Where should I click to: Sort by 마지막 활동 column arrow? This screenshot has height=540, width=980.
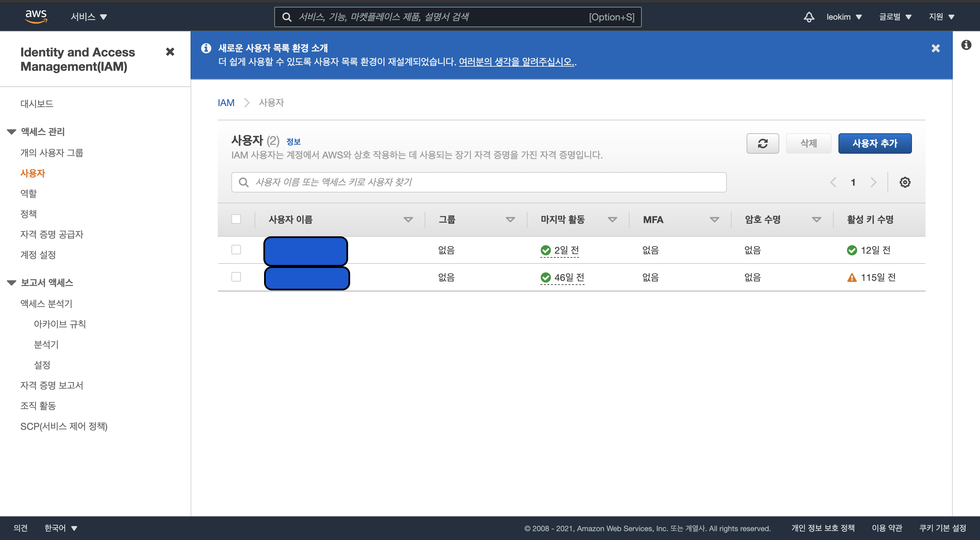point(612,219)
